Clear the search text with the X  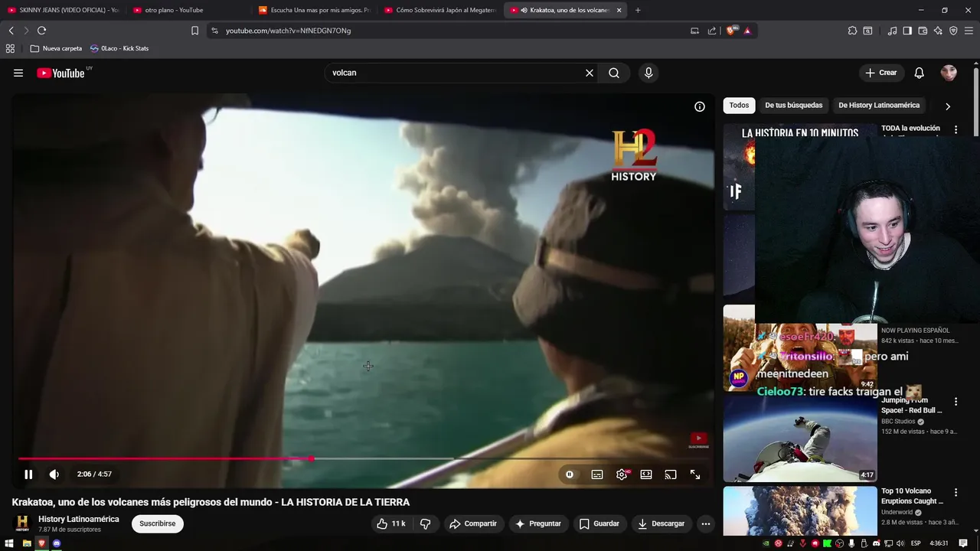[x=590, y=73]
